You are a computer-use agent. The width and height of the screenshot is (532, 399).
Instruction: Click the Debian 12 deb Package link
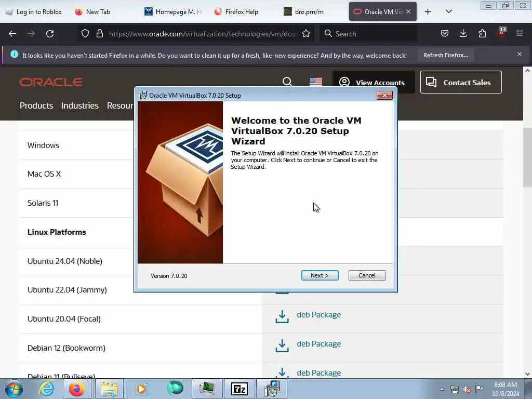319,344
